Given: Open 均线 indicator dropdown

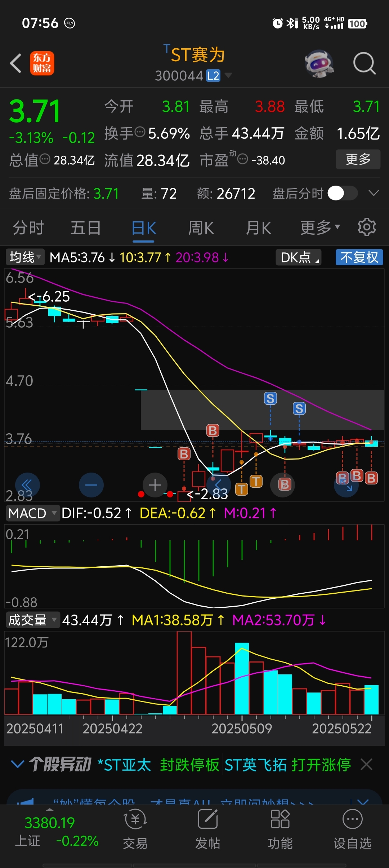Looking at the screenshot, I should (25, 257).
